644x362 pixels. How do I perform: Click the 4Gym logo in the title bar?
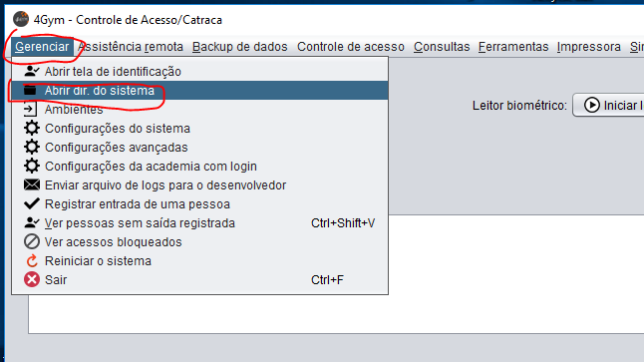(x=21, y=19)
